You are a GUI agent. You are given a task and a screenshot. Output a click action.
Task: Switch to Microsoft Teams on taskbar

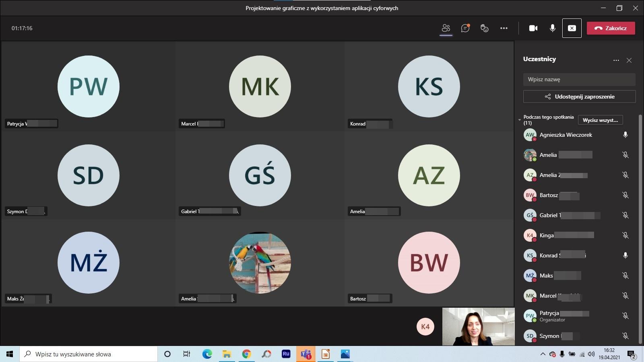pos(306,354)
